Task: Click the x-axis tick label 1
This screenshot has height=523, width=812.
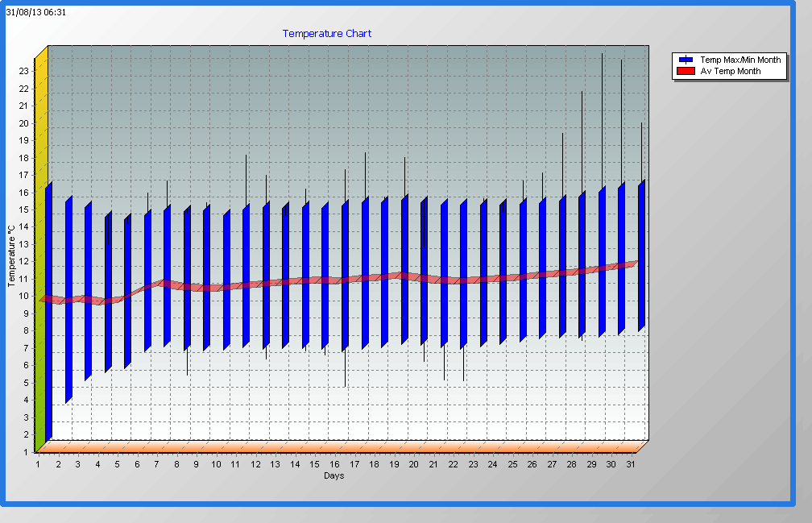Action: 38,464
